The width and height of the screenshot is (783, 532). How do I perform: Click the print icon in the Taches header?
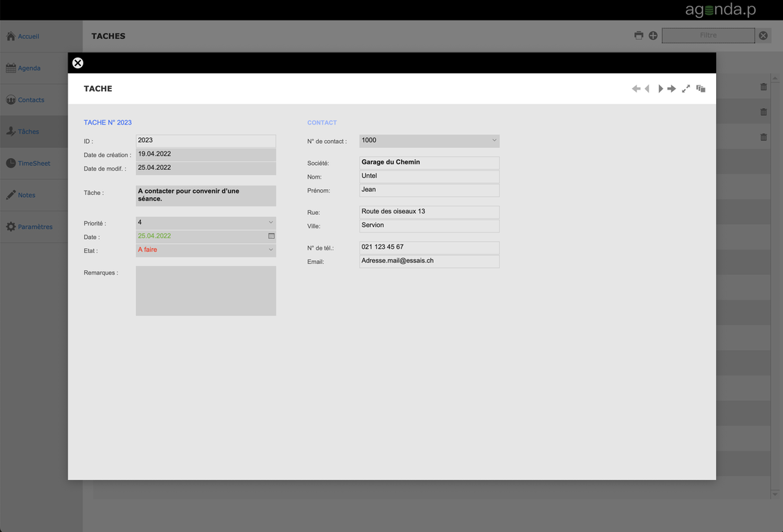coord(639,36)
